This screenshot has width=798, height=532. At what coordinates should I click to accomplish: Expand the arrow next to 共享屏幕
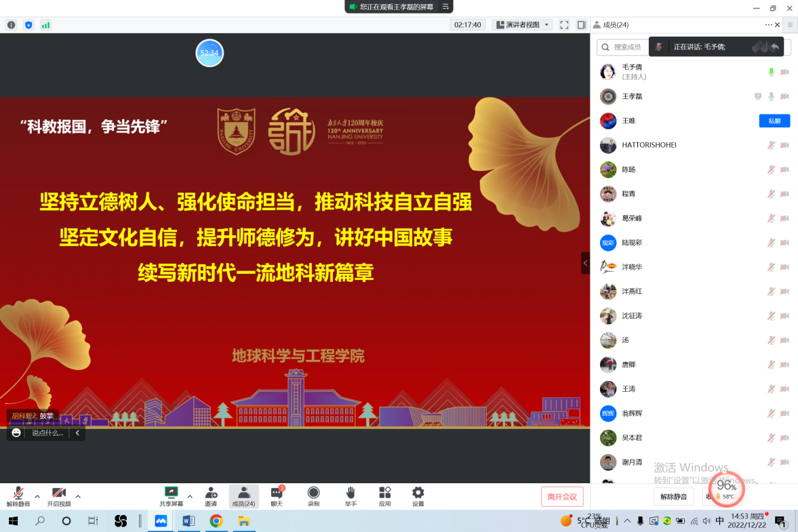[x=190, y=496]
